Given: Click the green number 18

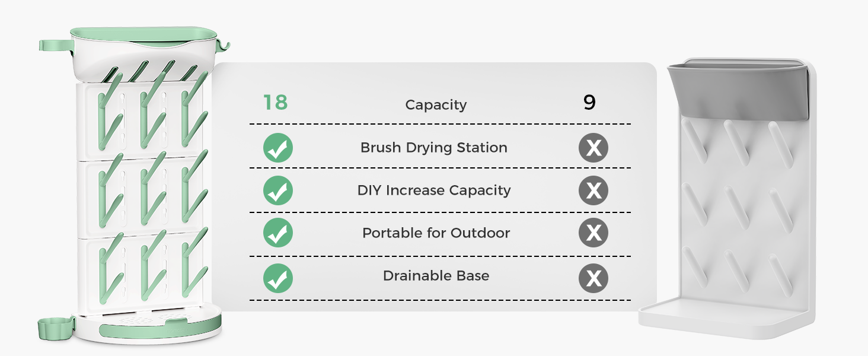Looking at the screenshot, I should [x=275, y=103].
